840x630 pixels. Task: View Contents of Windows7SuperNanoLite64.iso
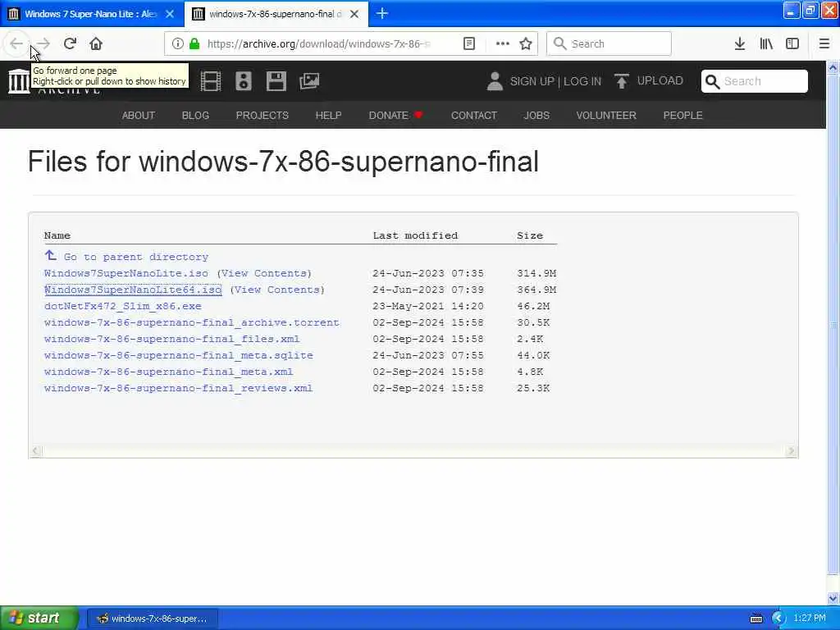tap(277, 290)
